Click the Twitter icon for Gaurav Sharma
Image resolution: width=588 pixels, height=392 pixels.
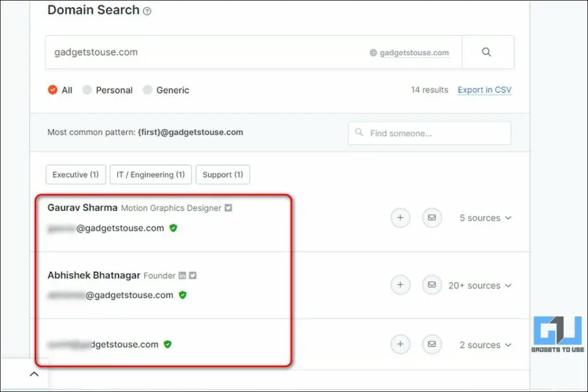coord(228,208)
